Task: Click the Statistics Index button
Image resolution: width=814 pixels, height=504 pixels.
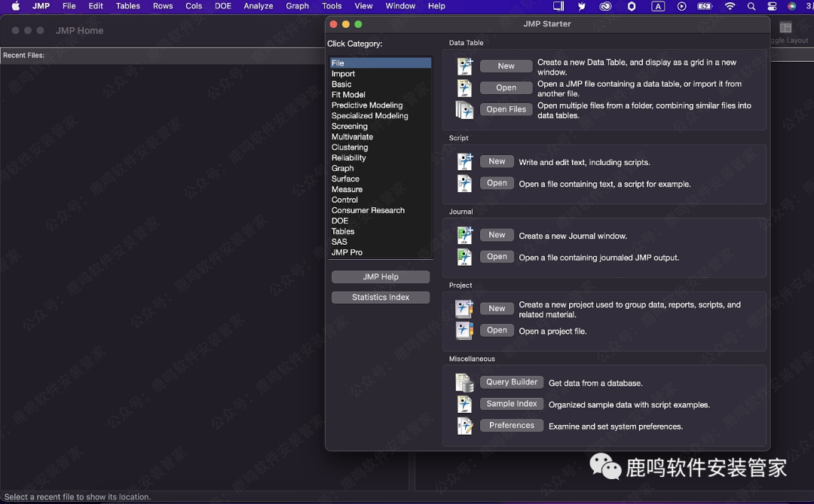Action: point(381,298)
